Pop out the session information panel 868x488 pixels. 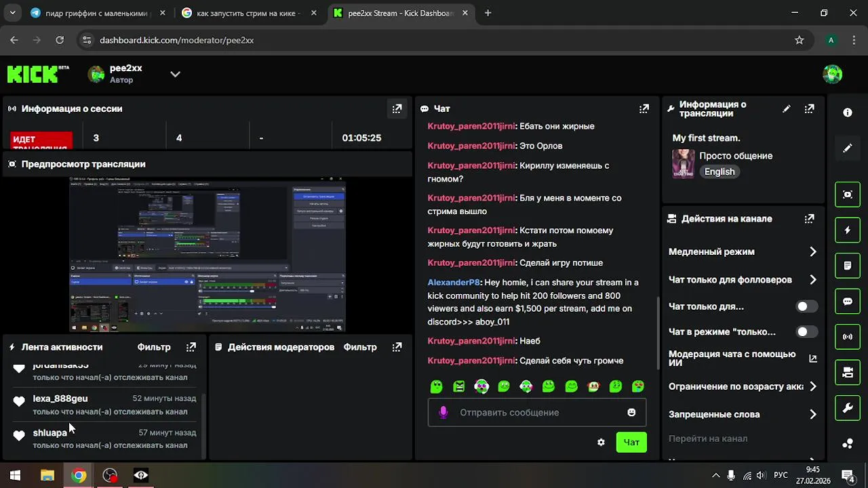click(x=397, y=108)
